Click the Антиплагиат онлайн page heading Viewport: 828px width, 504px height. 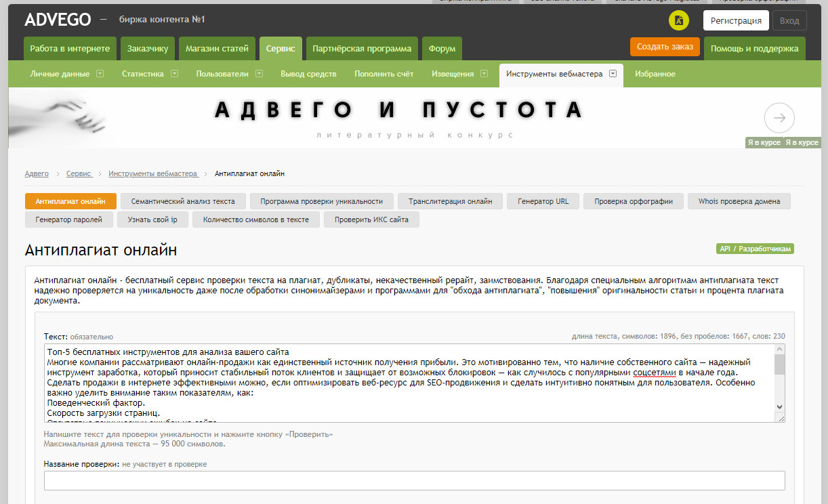click(x=101, y=250)
